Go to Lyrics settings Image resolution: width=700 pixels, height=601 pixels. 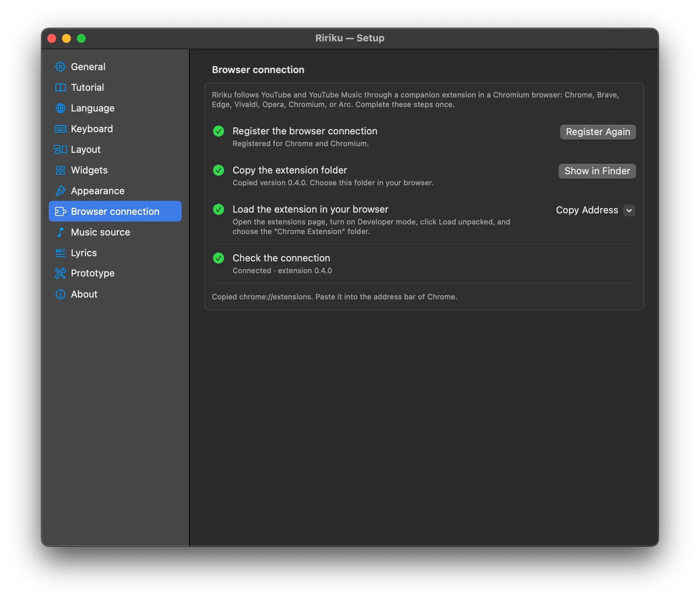115,253
